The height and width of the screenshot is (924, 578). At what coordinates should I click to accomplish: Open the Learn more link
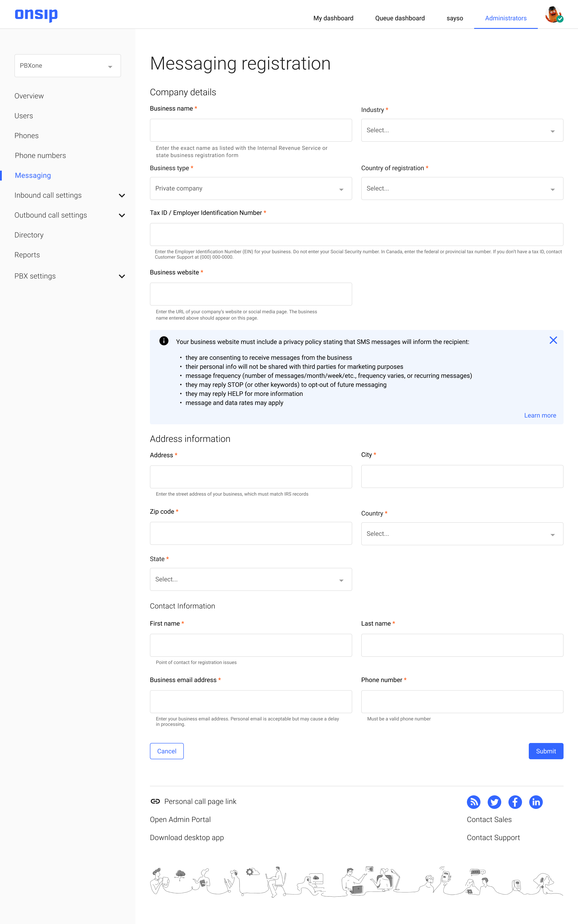(x=540, y=415)
